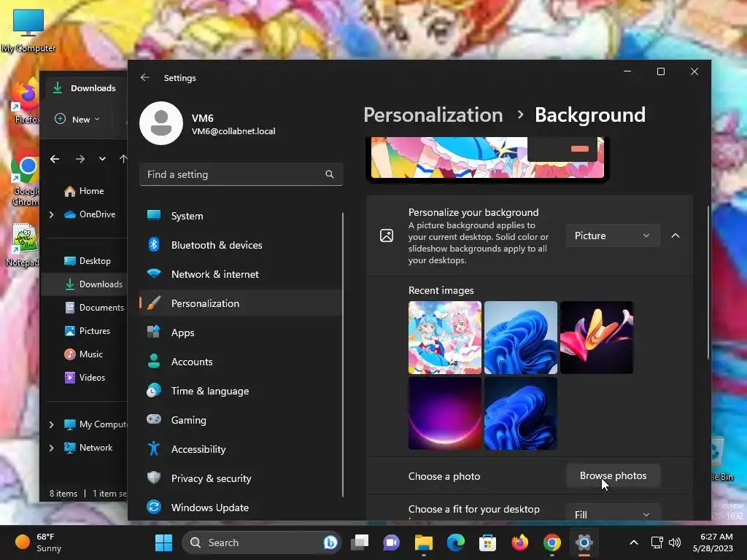Expand OneDrive in File Explorer tree
This screenshot has height=560, width=747.
coord(52,215)
